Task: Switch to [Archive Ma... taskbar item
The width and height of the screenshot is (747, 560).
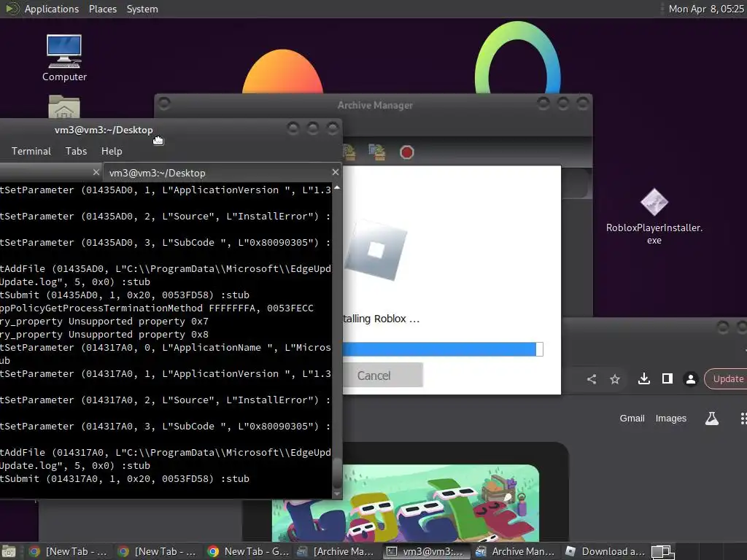Action: pos(336,551)
